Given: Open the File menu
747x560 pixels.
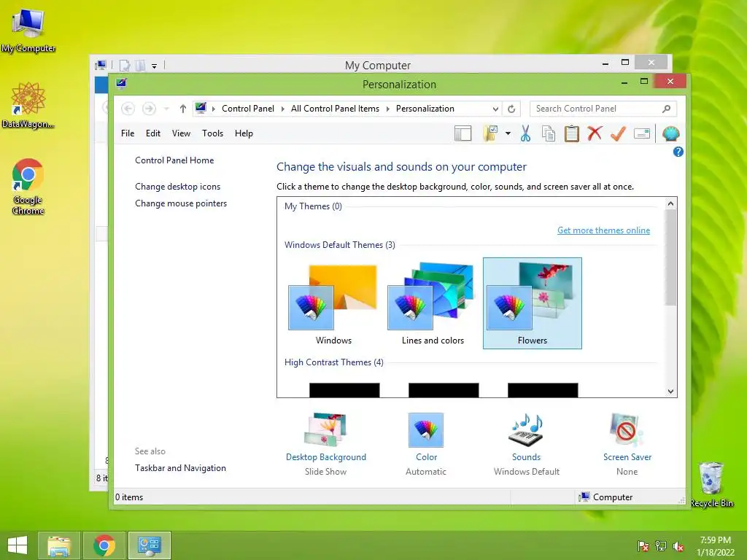Looking at the screenshot, I should pos(128,133).
